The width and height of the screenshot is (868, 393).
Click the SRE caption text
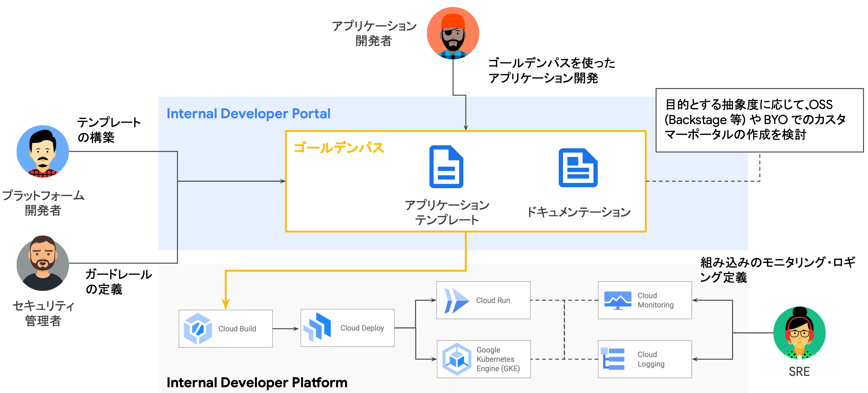799,372
